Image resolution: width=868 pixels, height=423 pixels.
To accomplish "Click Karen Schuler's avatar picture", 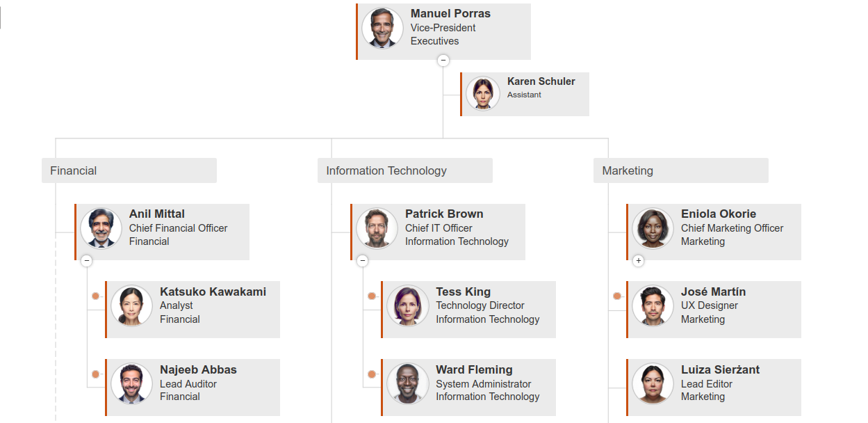I will [483, 93].
